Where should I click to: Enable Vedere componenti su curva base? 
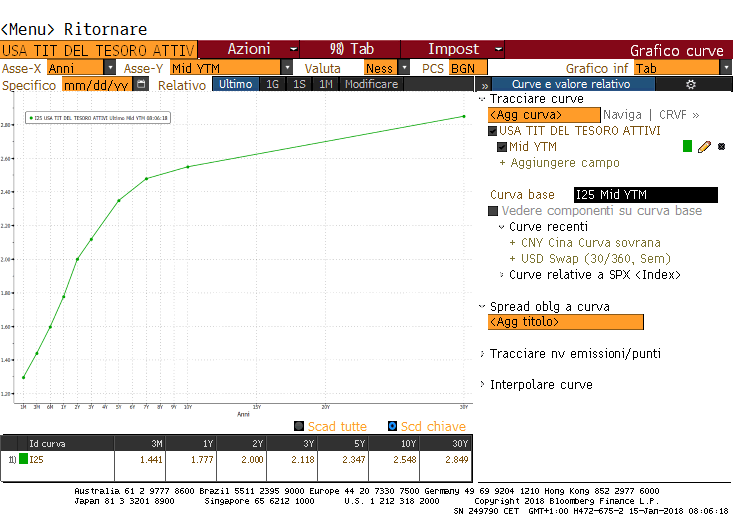click(493, 211)
